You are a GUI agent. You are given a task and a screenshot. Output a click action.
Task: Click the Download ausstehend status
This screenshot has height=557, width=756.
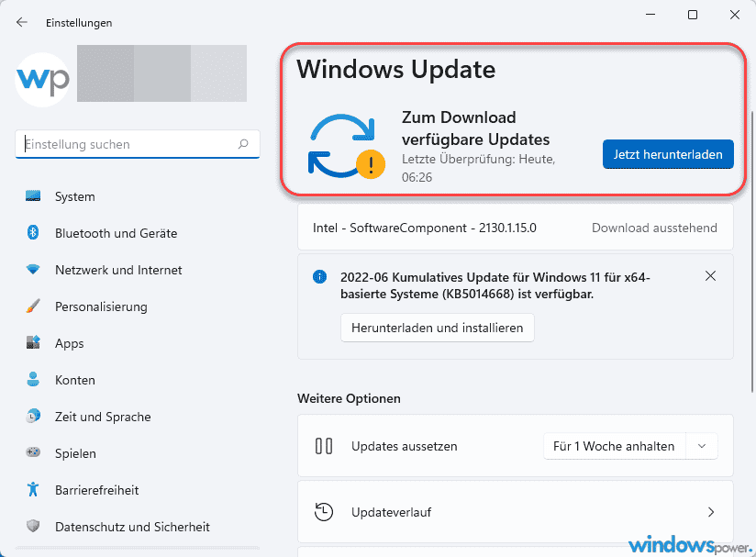coord(654,228)
